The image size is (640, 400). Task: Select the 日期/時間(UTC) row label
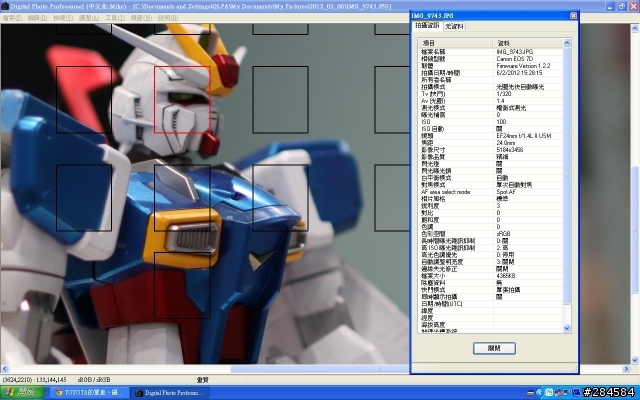tap(442, 304)
